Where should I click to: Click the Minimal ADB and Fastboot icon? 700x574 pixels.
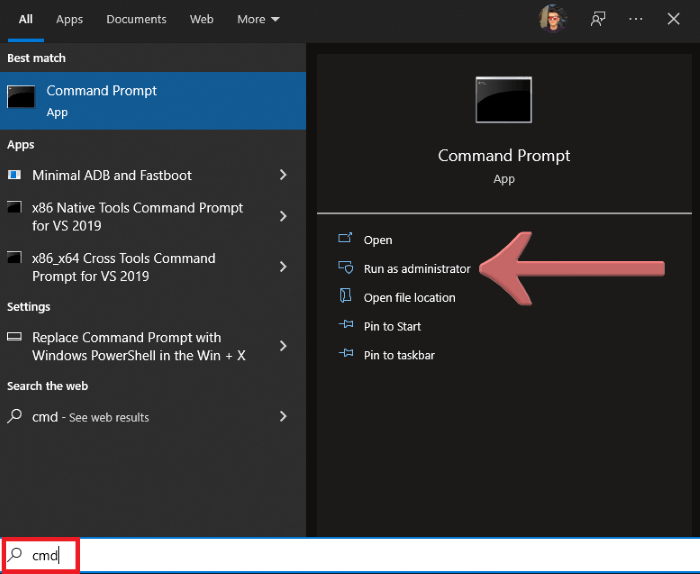click(14, 174)
